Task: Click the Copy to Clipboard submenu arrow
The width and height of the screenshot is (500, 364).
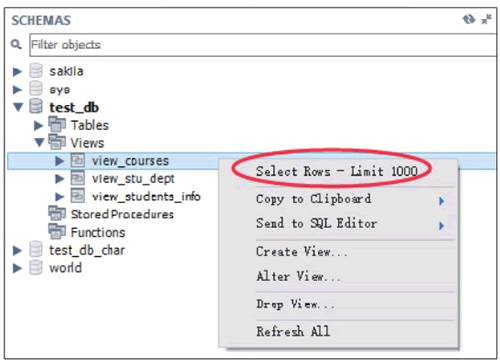Action: pyautogui.click(x=442, y=201)
